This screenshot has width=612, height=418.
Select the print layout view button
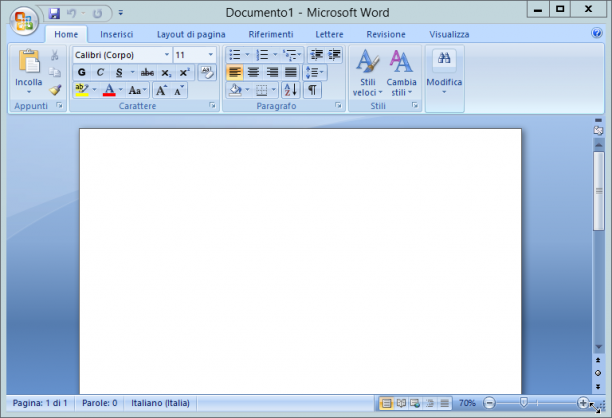386,403
